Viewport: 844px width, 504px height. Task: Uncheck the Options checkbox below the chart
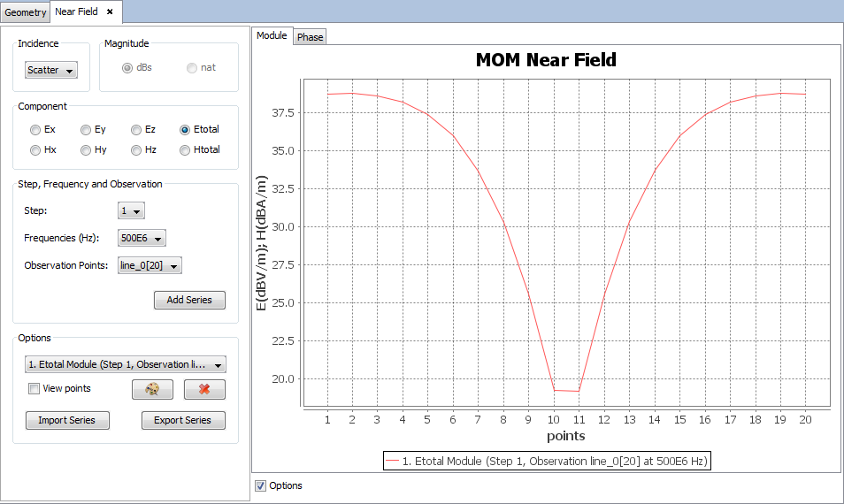pyautogui.click(x=260, y=485)
